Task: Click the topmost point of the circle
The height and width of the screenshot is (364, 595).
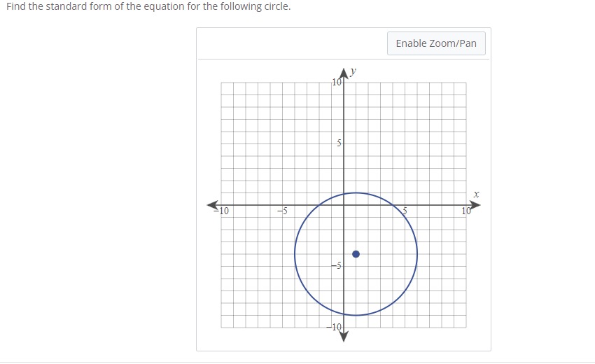Action: 356,192
